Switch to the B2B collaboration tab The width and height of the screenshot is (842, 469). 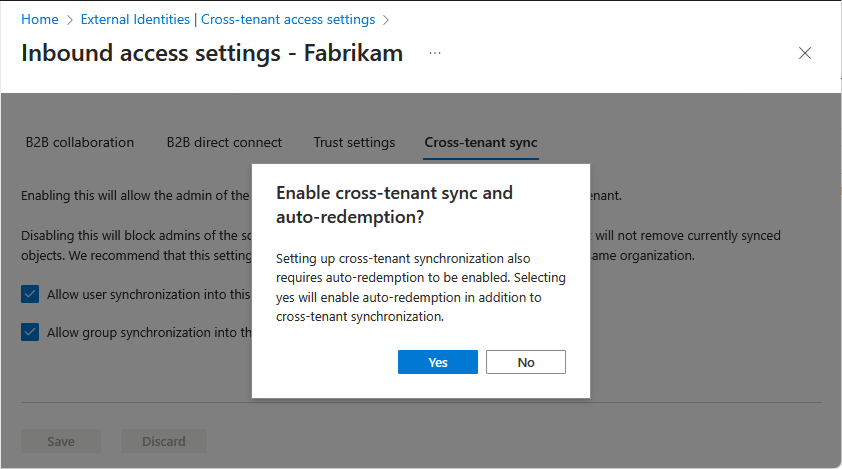pos(80,142)
